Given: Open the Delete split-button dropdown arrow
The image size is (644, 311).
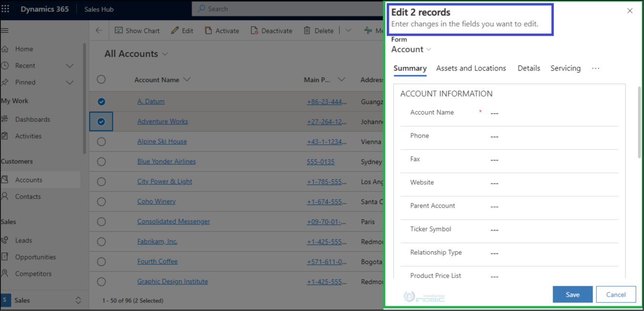Looking at the screenshot, I should tap(348, 30).
